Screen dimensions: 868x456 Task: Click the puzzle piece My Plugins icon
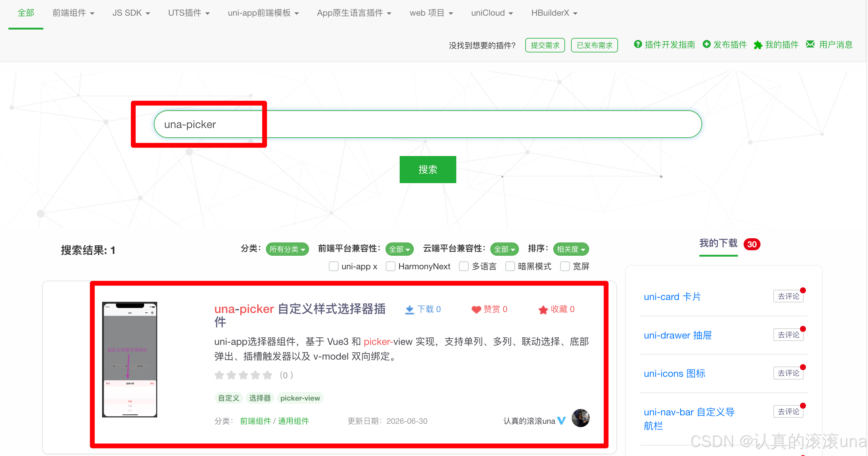pos(758,45)
